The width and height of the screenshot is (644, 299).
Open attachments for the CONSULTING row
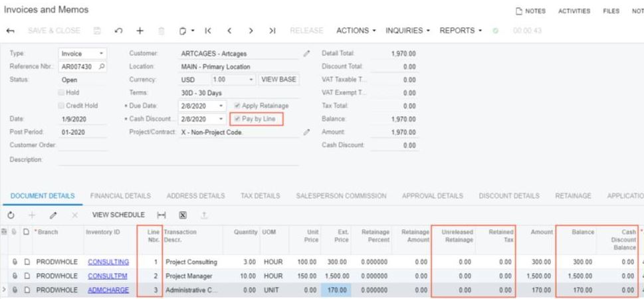[x=15, y=262]
